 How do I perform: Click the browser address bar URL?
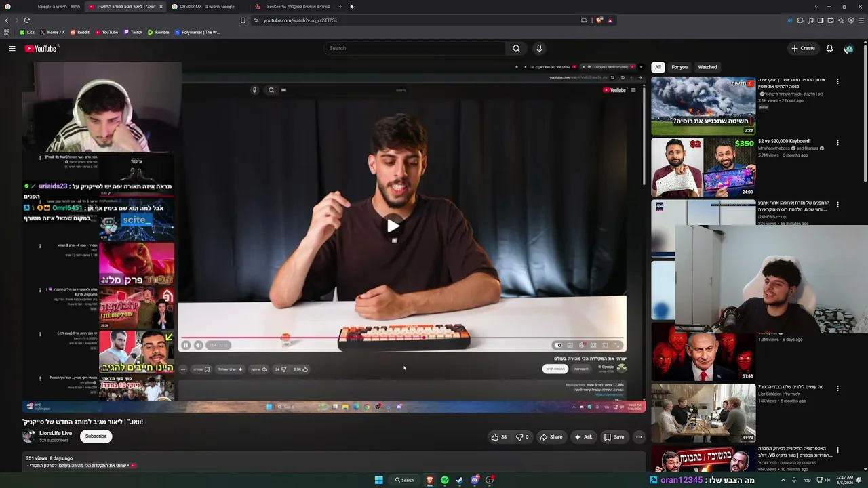300,20
